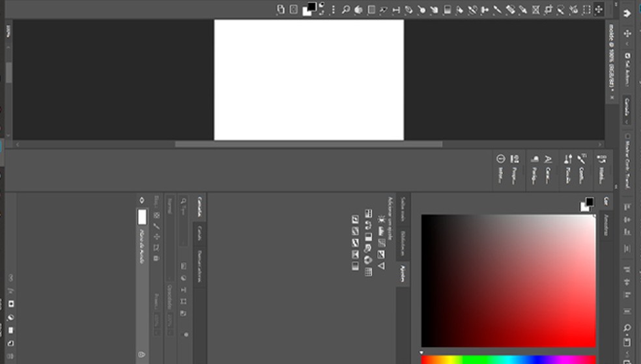Select the Zoom magnifier tool

(346, 9)
